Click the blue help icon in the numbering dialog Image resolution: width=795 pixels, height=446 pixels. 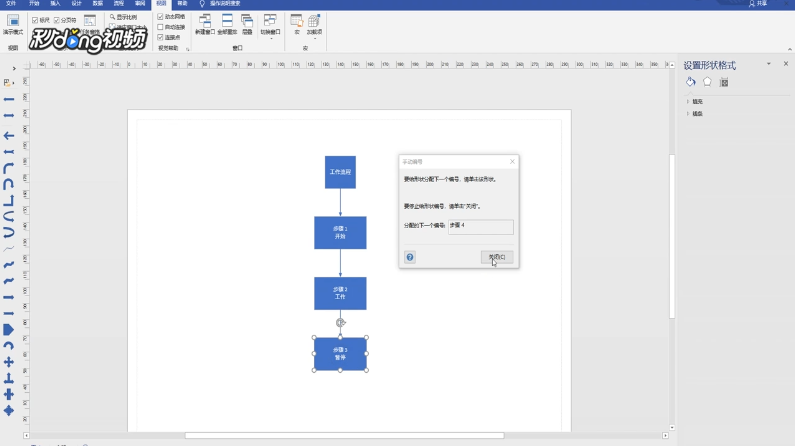tap(410, 257)
